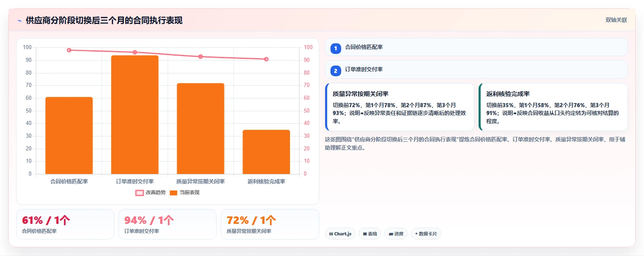Screen dimensions: 644x256
Task: Click caption 合同价格匹配率 under 61%
Action: pos(39,231)
